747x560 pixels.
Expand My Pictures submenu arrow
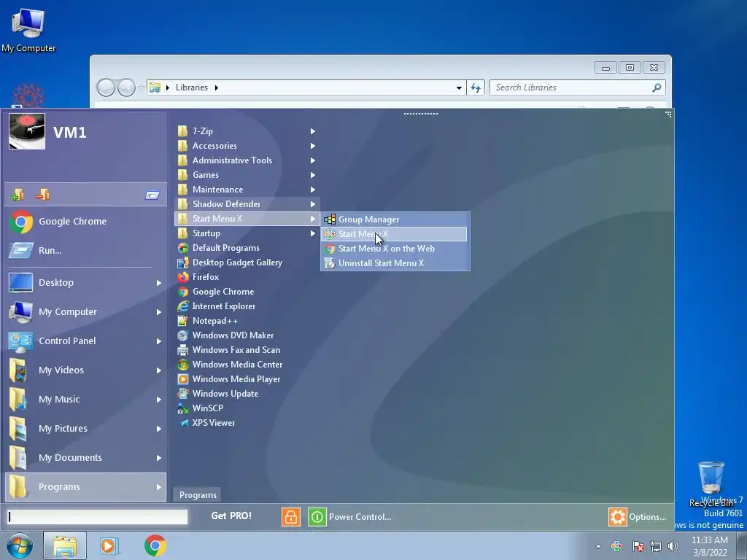point(158,429)
